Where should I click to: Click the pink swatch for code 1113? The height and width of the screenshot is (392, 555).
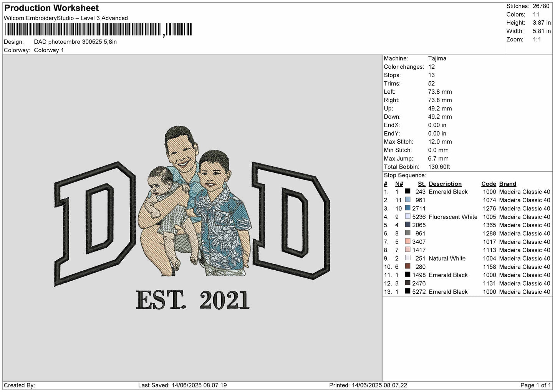[408, 250]
